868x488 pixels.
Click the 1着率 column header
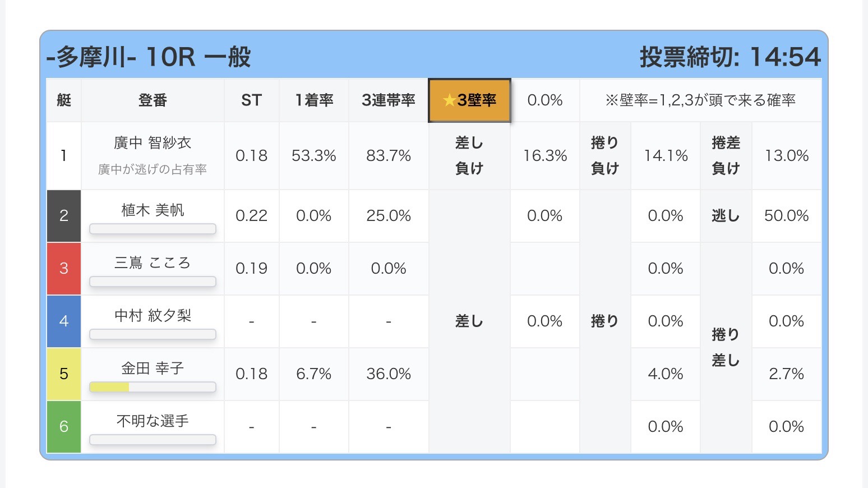314,100
